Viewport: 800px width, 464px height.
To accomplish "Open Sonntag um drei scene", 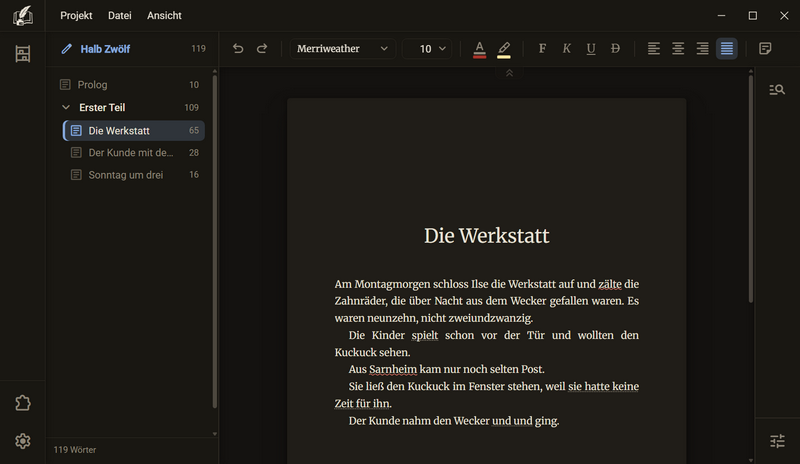I will pos(134,175).
